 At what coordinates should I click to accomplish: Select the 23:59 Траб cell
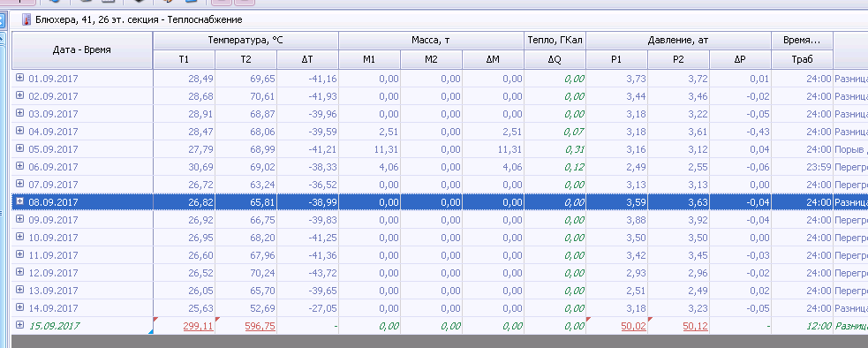pos(802,167)
